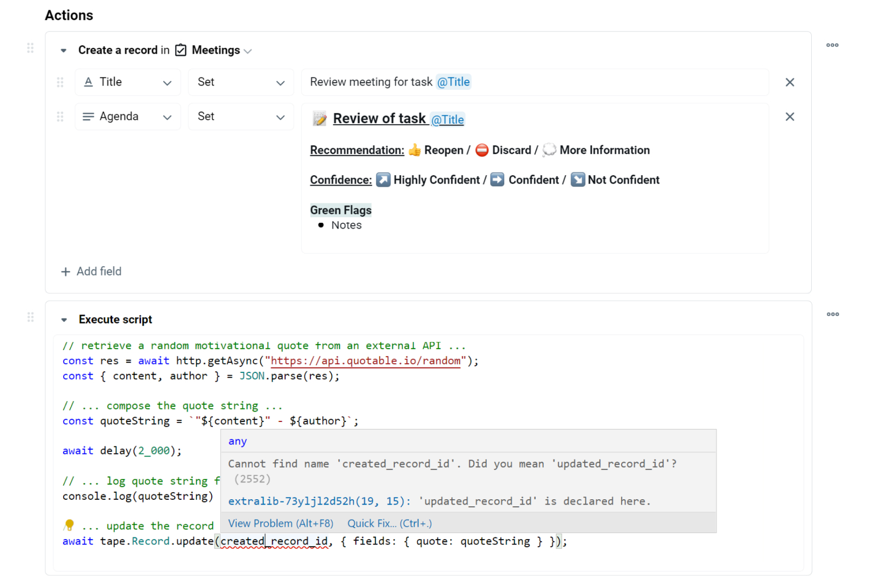Click the memo emoji in Review of task
Viewport: 882px width, 588px height.
tap(320, 118)
